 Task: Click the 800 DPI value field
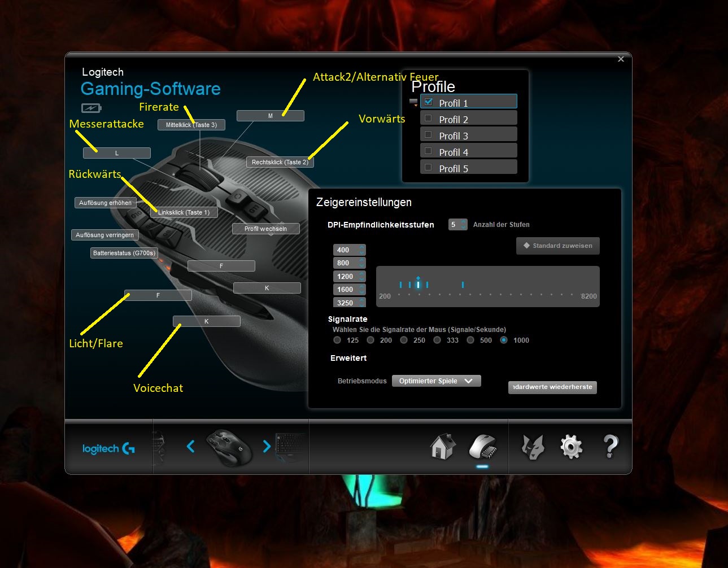click(345, 263)
